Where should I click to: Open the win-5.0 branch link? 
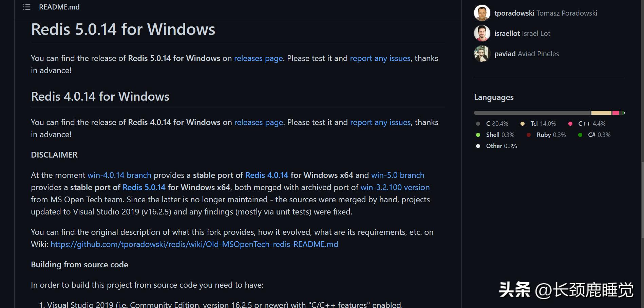[397, 175]
